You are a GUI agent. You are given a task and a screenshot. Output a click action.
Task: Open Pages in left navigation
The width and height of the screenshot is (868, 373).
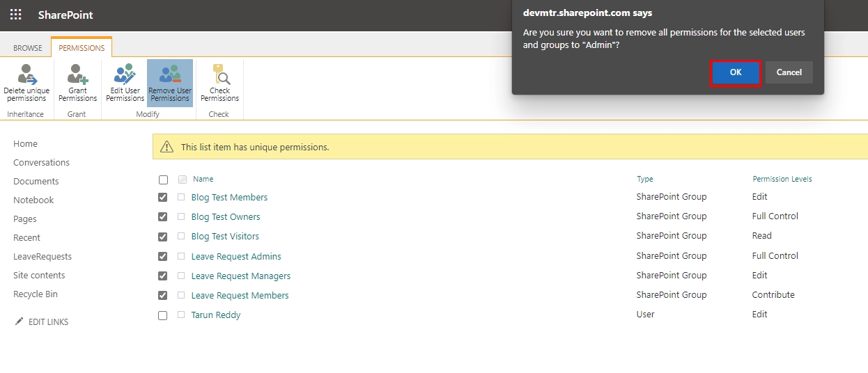(25, 219)
